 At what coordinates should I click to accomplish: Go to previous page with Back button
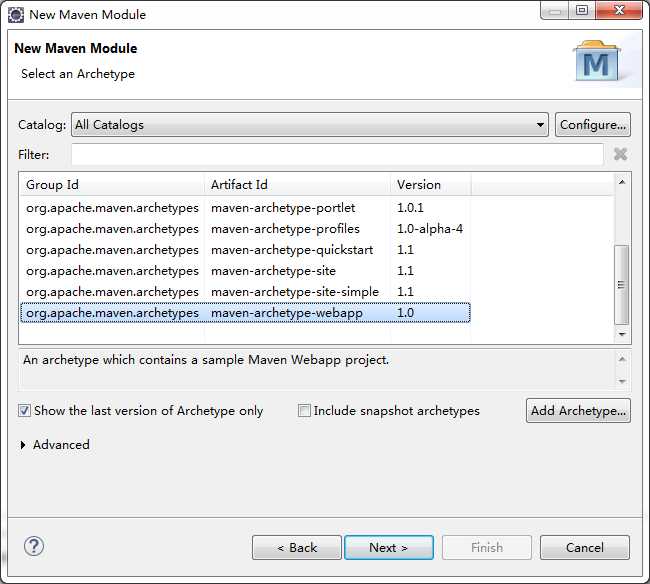coord(297,548)
